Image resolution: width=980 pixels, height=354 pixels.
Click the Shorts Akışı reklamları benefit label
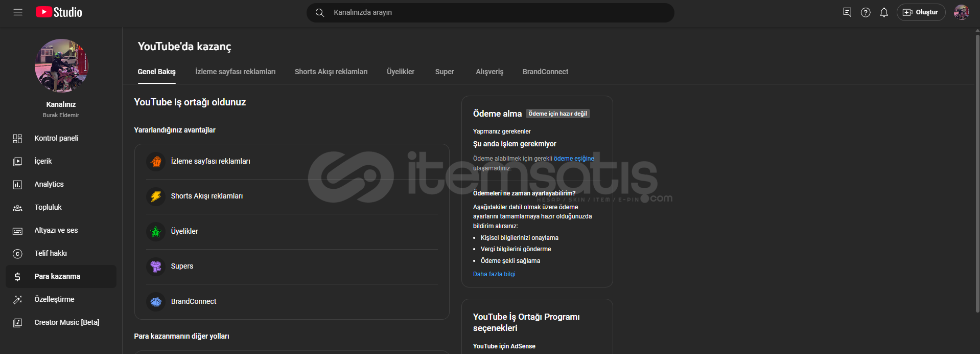[x=207, y=196]
